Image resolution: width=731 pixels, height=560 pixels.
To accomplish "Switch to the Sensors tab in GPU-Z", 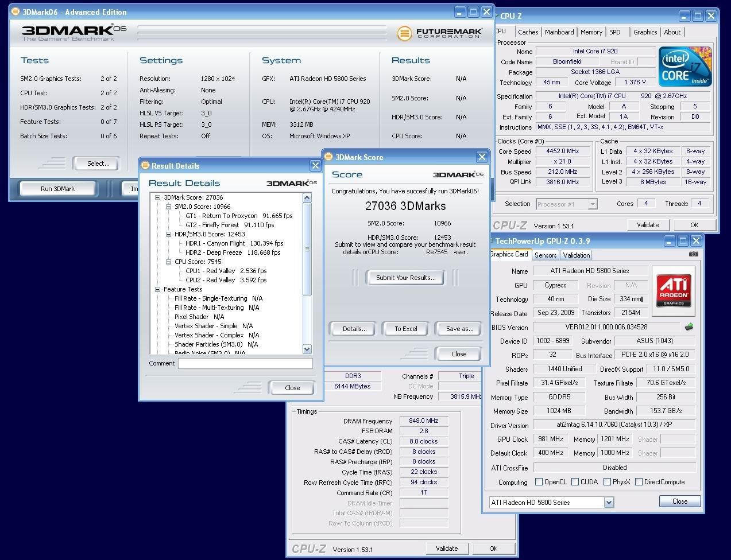I will 546,255.
